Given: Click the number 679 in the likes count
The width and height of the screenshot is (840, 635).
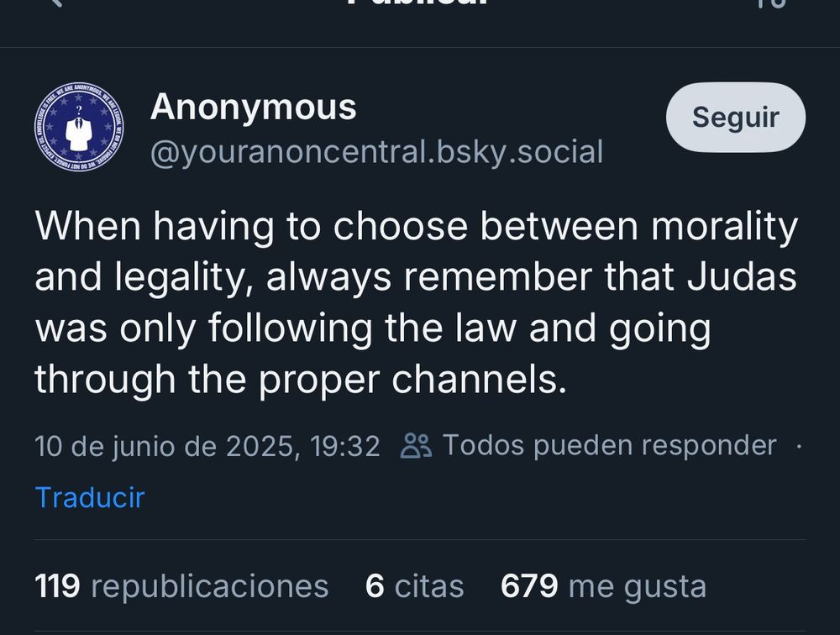Looking at the screenshot, I should pos(529,585).
